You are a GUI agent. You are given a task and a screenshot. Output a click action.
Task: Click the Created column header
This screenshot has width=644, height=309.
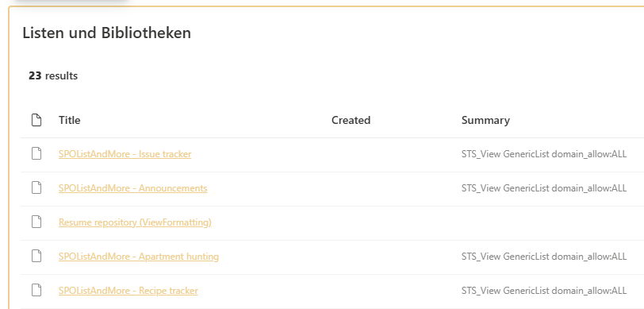click(x=351, y=120)
